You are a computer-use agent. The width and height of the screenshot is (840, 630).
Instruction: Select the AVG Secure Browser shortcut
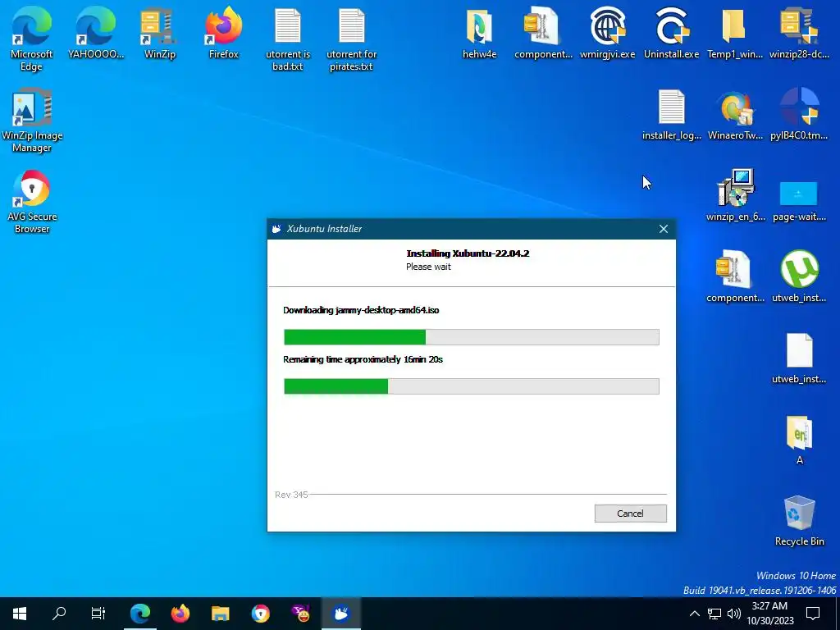(32, 202)
